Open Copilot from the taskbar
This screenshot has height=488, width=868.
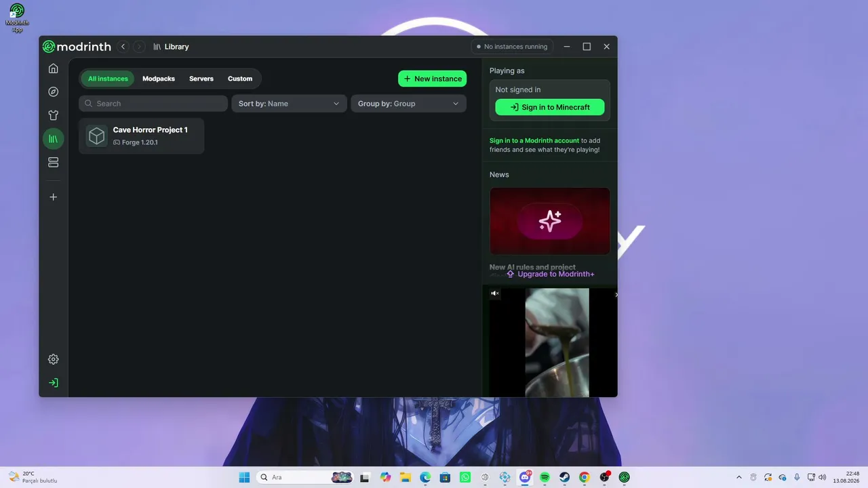click(x=386, y=477)
